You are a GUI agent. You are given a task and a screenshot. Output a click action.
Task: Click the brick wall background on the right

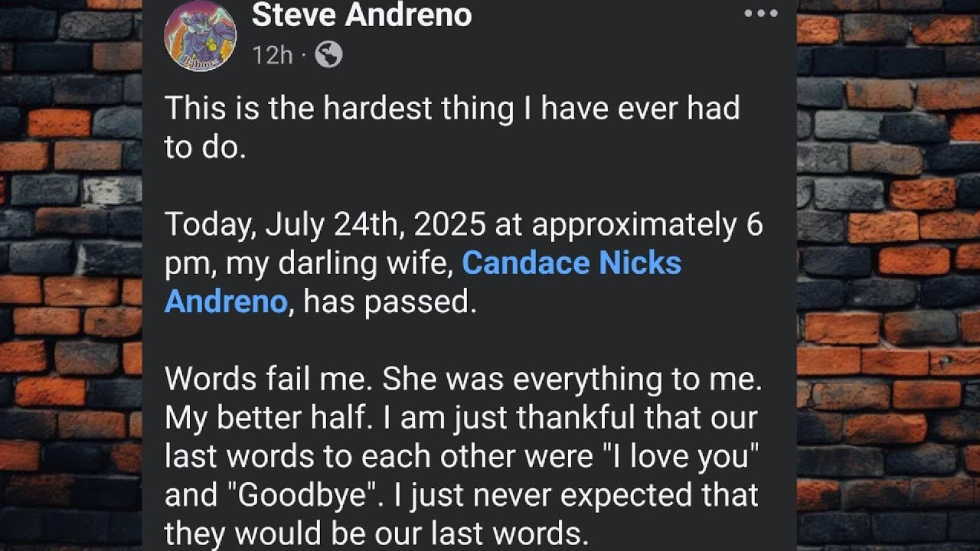pyautogui.click(x=888, y=275)
